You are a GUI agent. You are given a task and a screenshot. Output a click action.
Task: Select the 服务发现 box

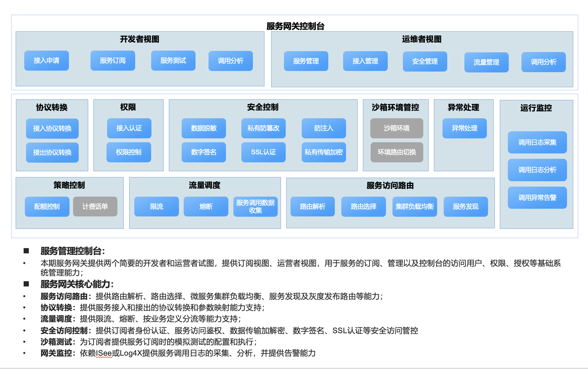[x=466, y=207]
